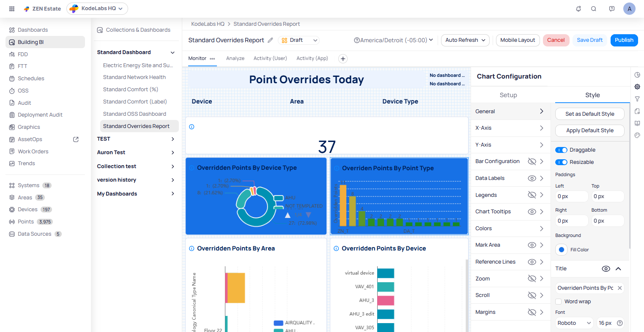Viewport: 644px width, 332px height.
Task: Click the Publish button
Action: [624, 40]
